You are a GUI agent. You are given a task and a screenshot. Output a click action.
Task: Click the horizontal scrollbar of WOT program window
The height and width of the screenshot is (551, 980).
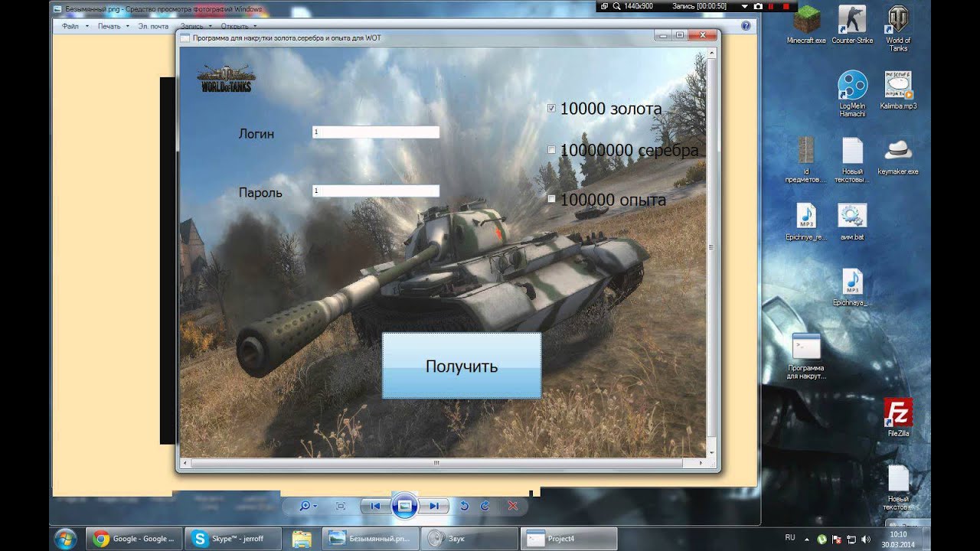pyautogui.click(x=436, y=463)
